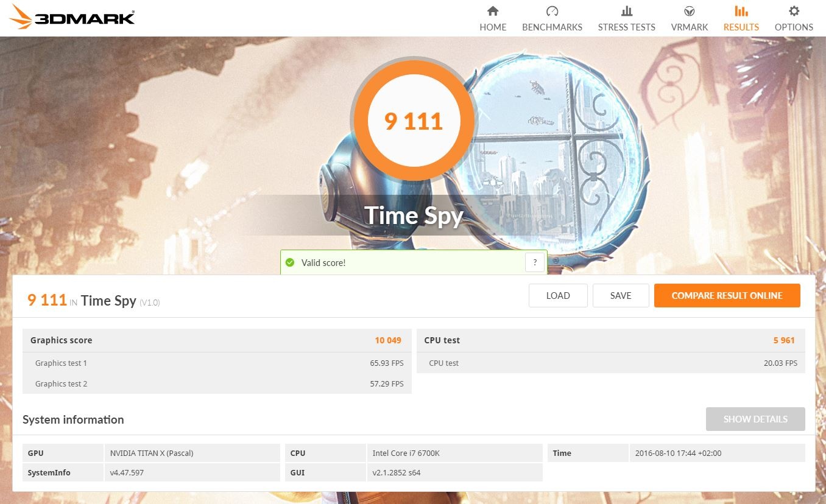Click the question mark help button
Viewport: 826px width, 504px height.
tap(535, 262)
